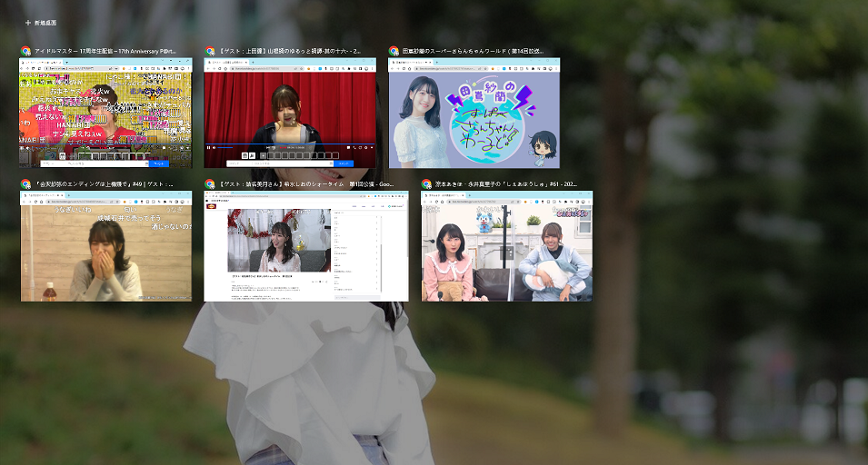Image resolution: width=868 pixels, height=465 pixels.
Task: Click title text アイドルマスター 17周年生配信
Action: (105, 51)
